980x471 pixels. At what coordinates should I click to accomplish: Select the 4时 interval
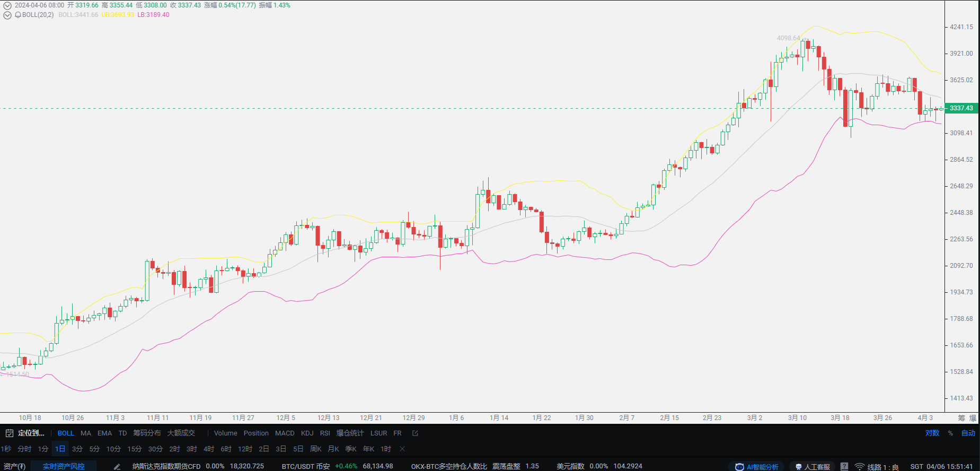point(209,449)
